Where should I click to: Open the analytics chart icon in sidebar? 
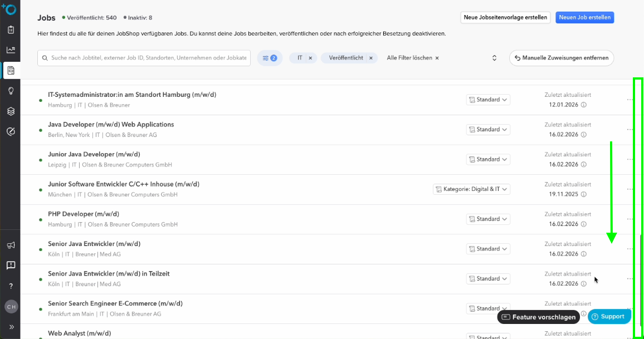pyautogui.click(x=11, y=50)
